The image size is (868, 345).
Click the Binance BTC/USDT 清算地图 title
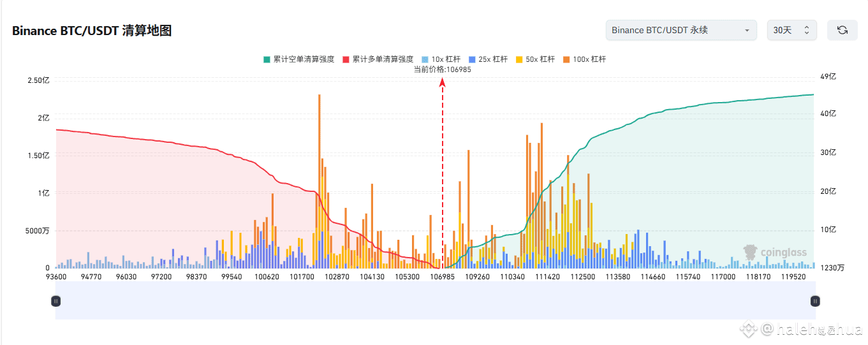pyautogui.click(x=92, y=31)
